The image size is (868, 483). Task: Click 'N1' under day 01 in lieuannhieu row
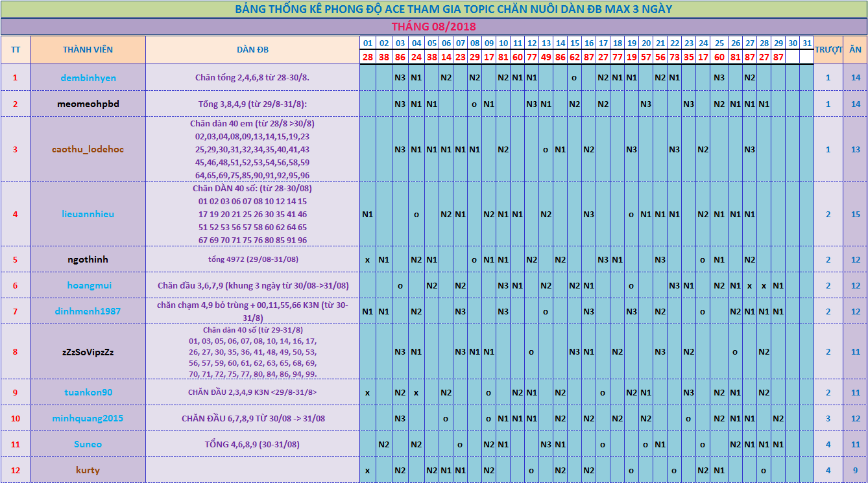click(x=368, y=214)
